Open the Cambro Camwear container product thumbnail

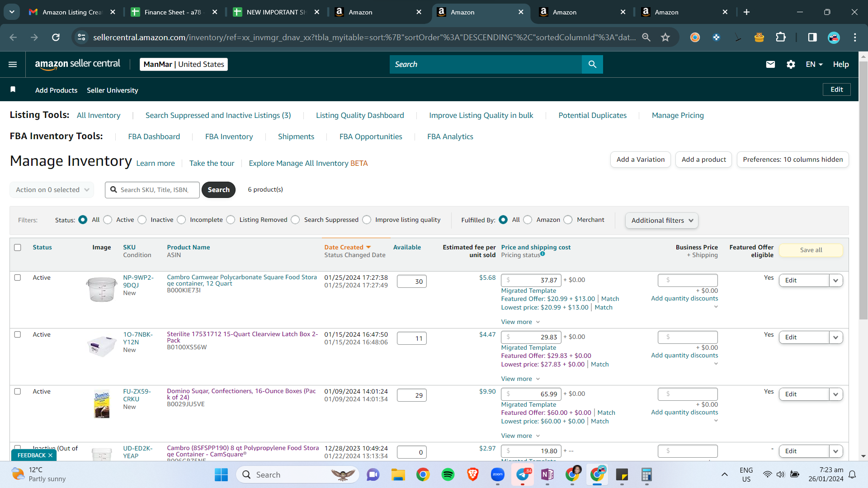tap(102, 289)
